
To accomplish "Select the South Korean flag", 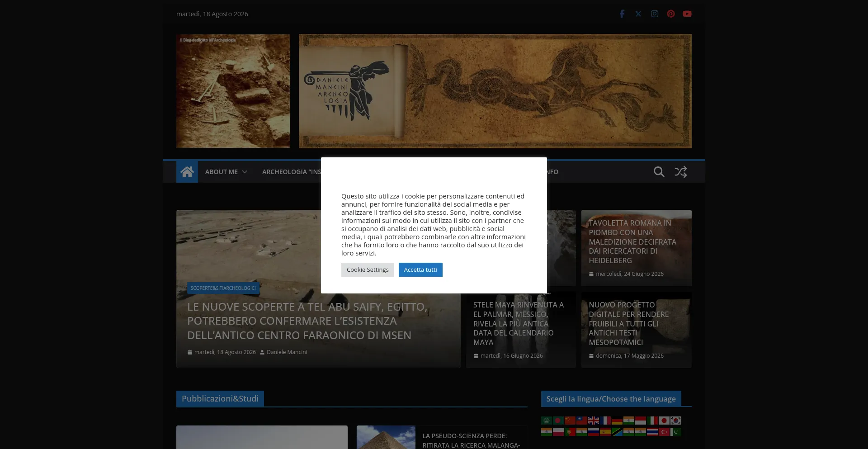I will 676,421.
